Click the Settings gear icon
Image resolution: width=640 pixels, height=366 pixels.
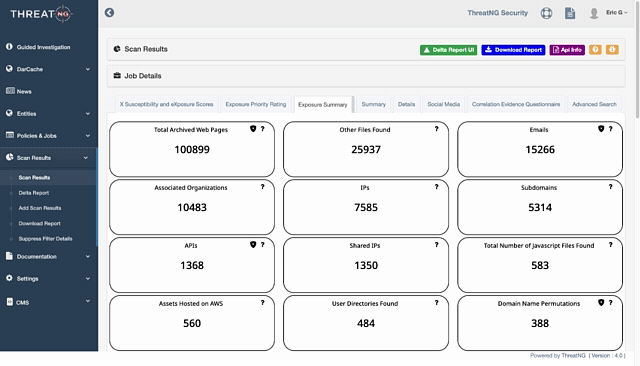(x=9, y=278)
